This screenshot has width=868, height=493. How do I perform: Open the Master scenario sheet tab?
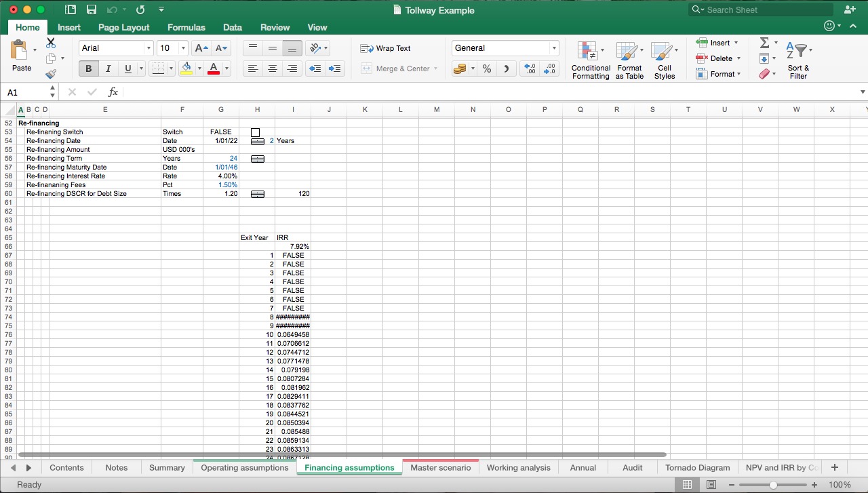441,467
